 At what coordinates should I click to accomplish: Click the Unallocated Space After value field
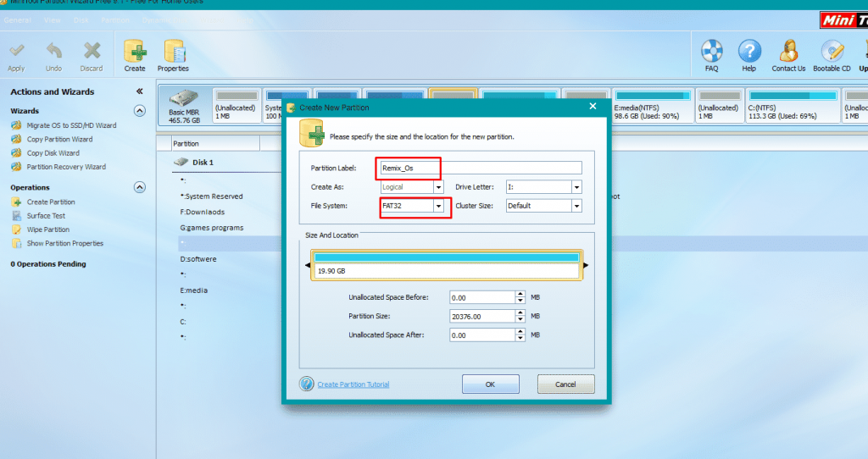coord(482,335)
